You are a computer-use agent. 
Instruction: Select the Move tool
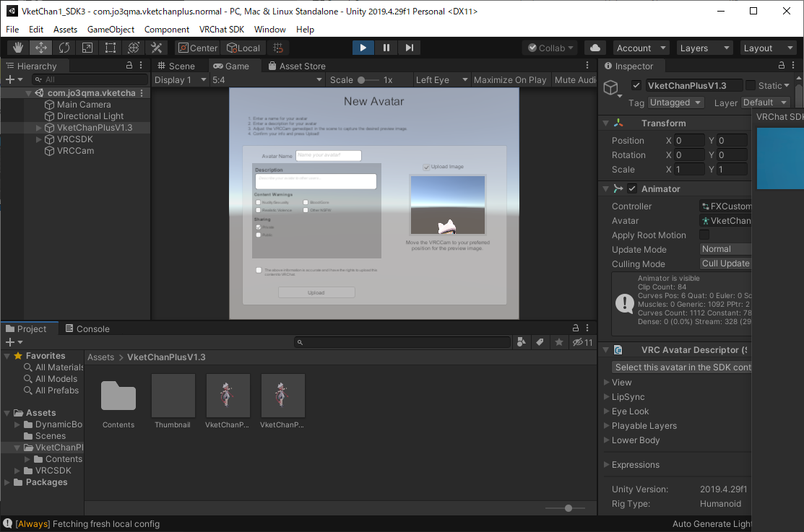(41, 48)
